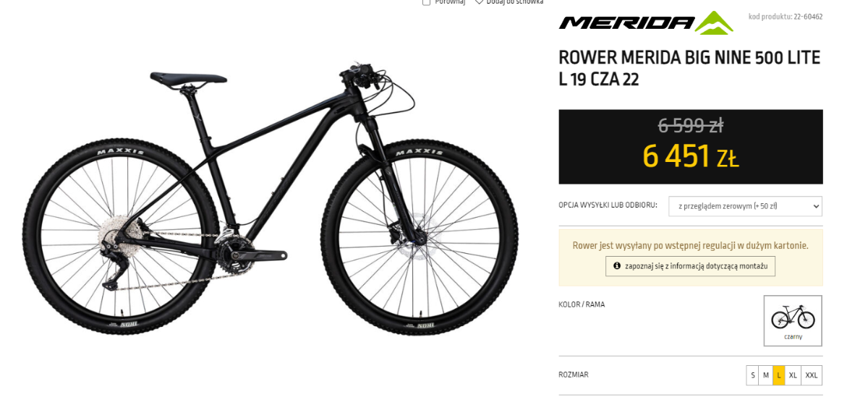Click the green Merida mountain emblem
Image resolution: width=868 pixels, height=397 pixels.
click(714, 23)
